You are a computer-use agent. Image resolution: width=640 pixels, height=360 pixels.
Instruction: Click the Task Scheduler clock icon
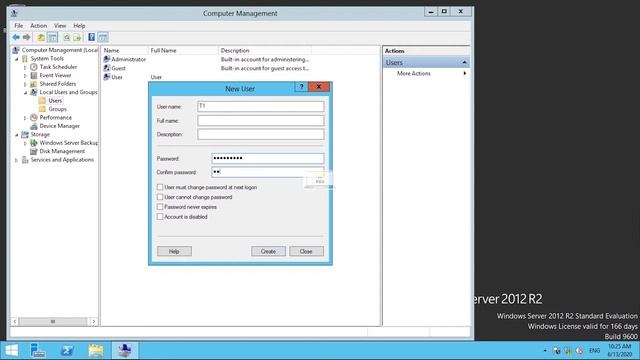point(34,67)
